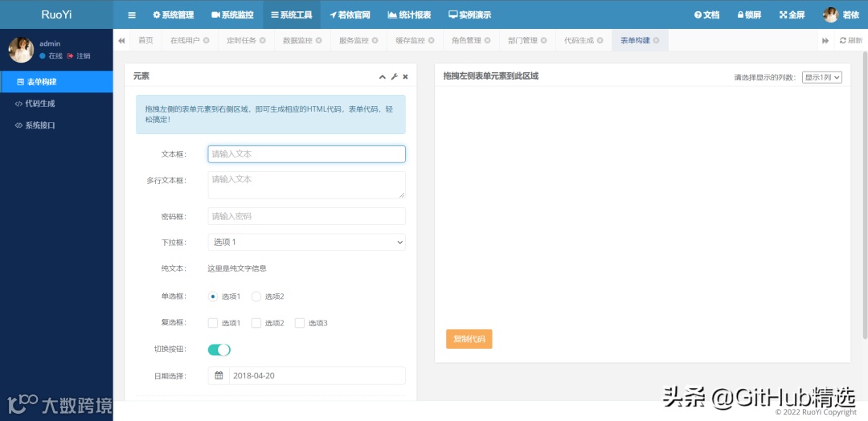Collapse the 元素 panel with chevron
This screenshot has height=421, width=868.
382,77
